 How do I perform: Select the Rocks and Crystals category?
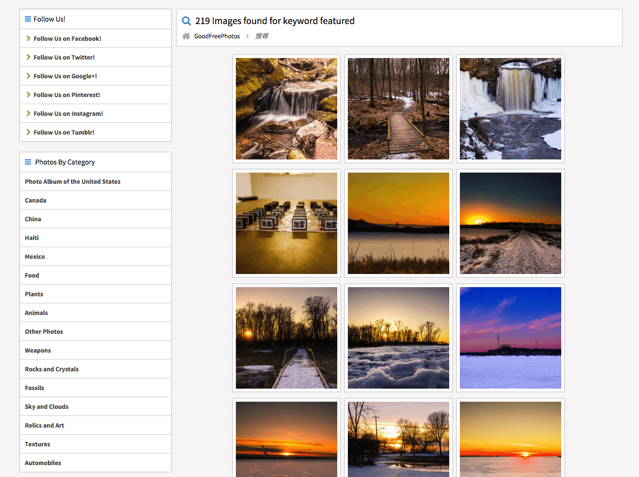point(52,369)
